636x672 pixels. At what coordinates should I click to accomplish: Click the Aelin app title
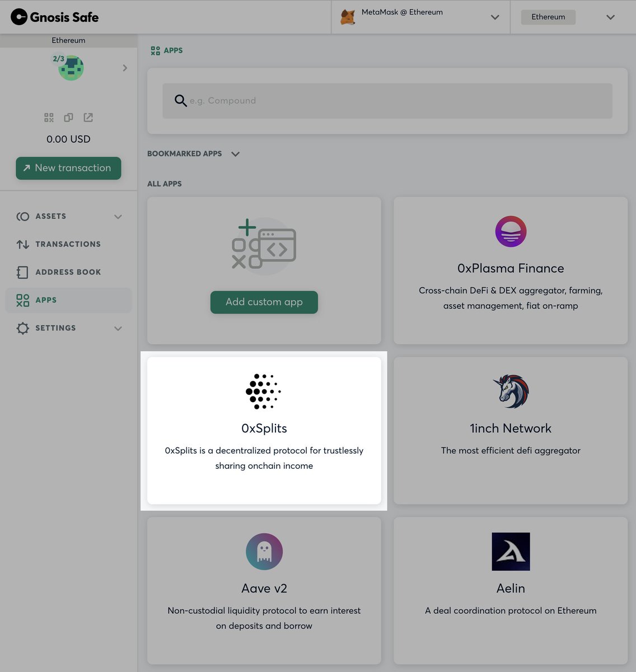(511, 589)
